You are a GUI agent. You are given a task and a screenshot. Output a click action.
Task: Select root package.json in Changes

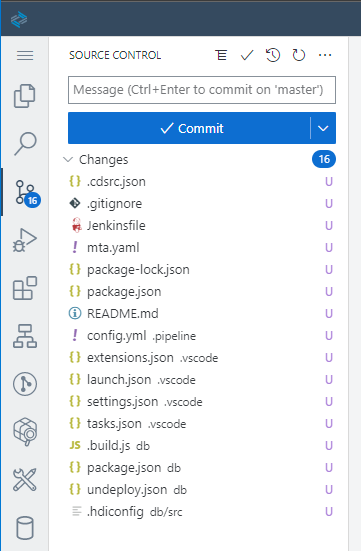199,292
